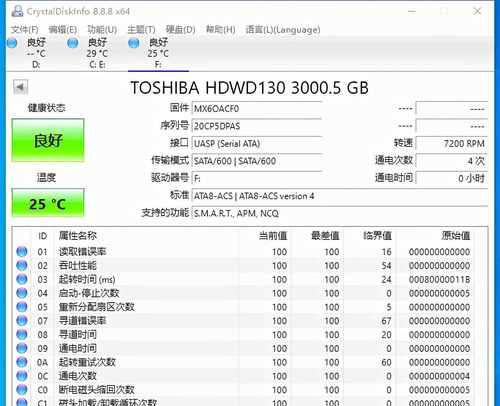The width and height of the screenshot is (500, 406).
Task: Click the 当前值 column header
Action: coord(273,236)
